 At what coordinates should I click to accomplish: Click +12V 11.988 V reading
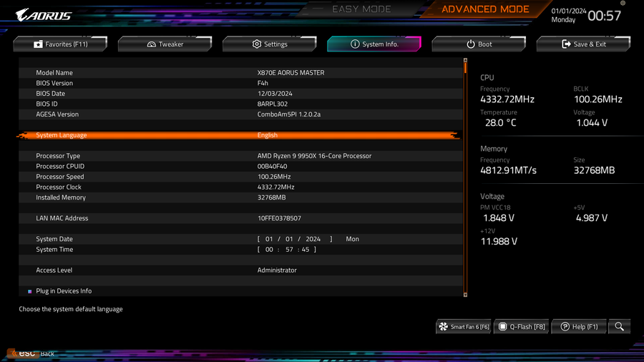click(x=499, y=241)
